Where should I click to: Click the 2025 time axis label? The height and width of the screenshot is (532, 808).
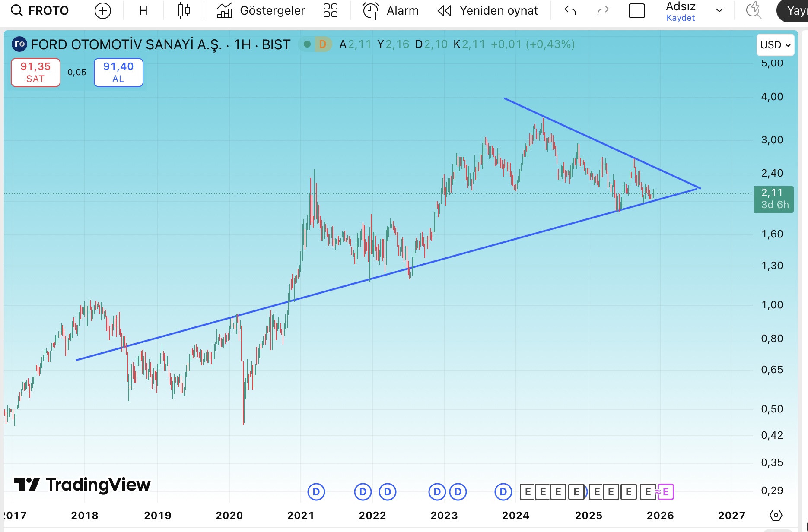click(589, 516)
